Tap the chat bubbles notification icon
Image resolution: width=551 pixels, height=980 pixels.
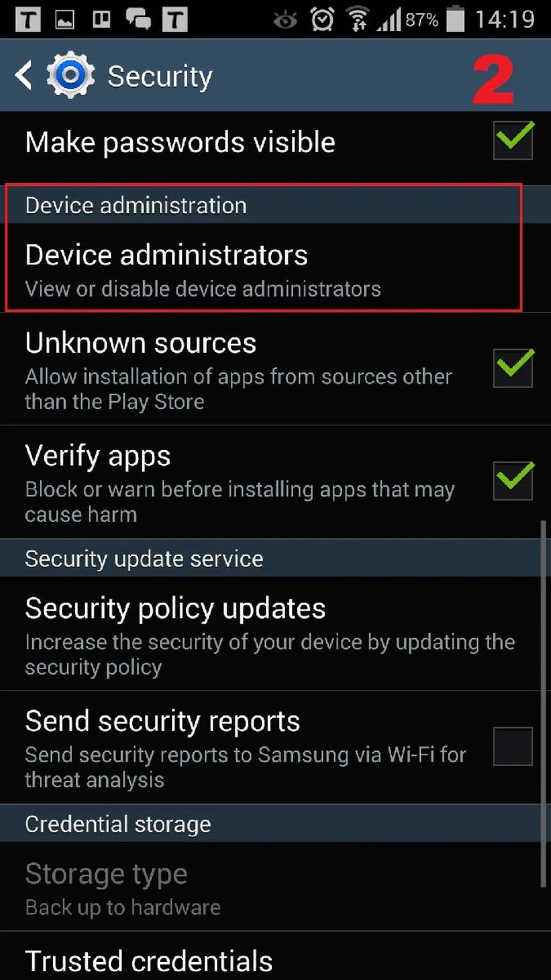point(138,19)
